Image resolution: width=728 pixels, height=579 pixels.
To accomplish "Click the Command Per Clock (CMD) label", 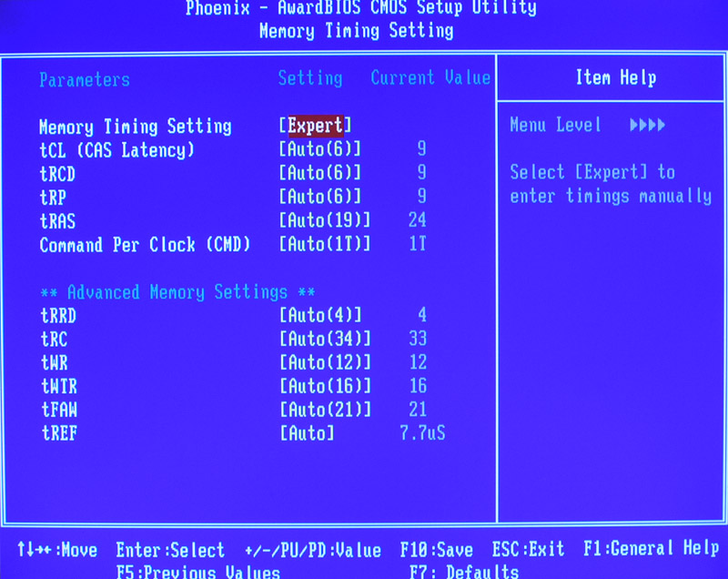I will coord(145,245).
